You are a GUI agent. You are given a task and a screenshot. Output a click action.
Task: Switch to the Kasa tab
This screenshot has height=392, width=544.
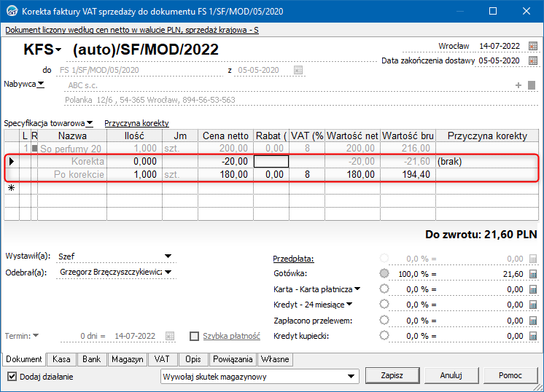point(61,359)
